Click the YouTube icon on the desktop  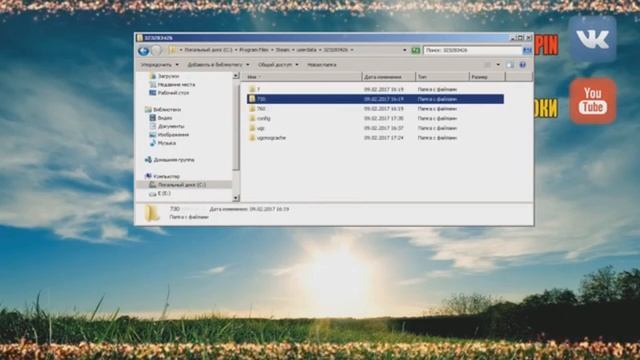click(593, 101)
